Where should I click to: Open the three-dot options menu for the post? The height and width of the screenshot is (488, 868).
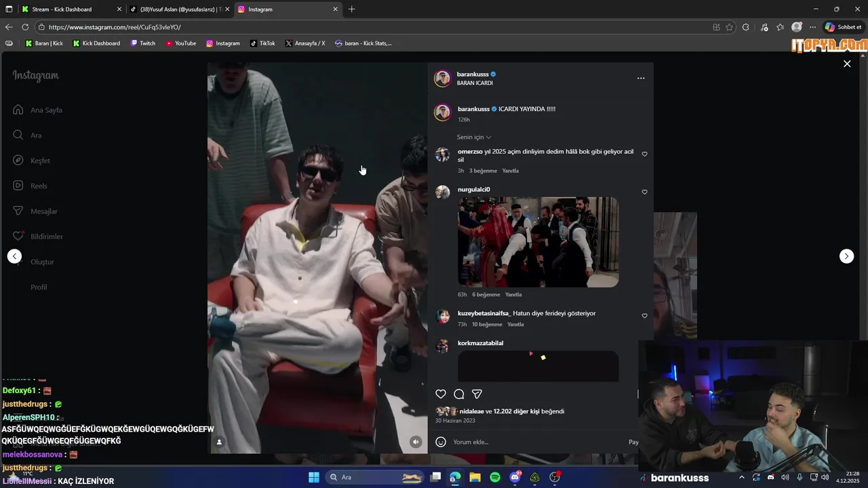[x=641, y=78]
